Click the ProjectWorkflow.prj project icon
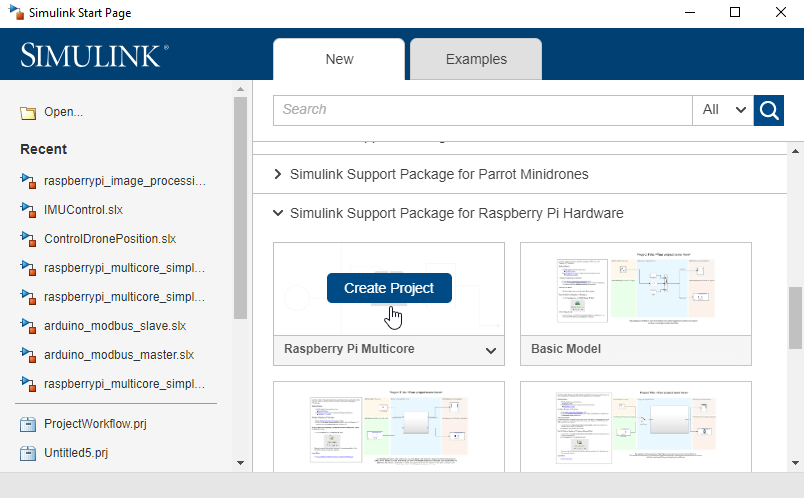This screenshot has width=804, height=498. coord(28,424)
